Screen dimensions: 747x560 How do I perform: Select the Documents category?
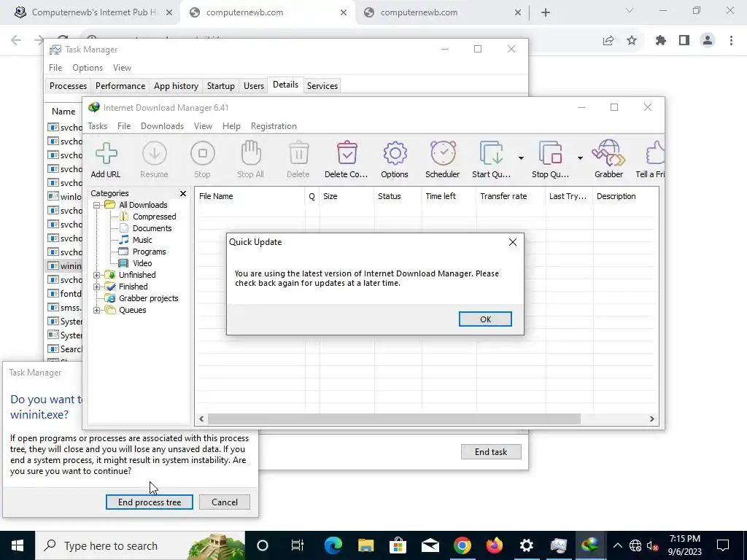(x=152, y=228)
